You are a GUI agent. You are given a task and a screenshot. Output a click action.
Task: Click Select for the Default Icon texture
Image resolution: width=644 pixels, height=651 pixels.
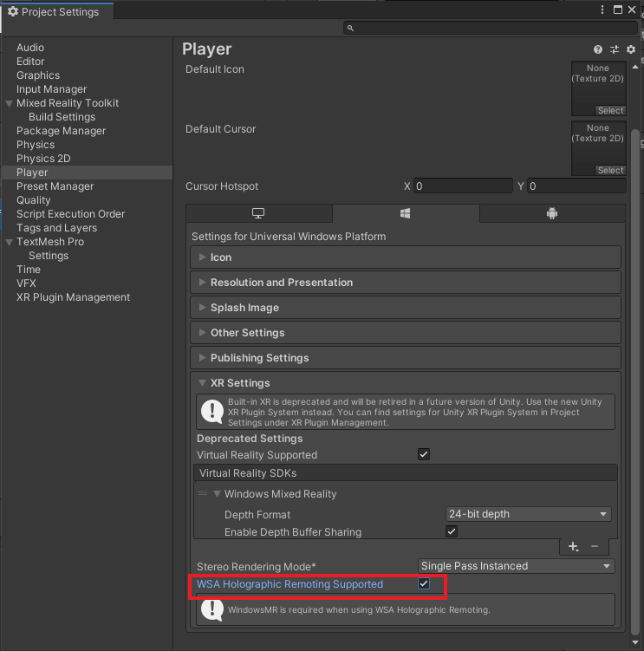[x=610, y=110]
